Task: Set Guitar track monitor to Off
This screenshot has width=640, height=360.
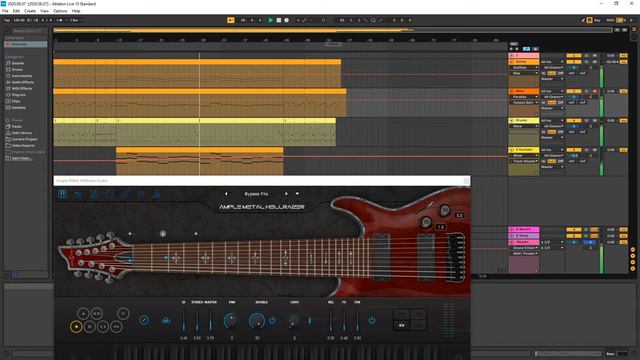Action: pyautogui.click(x=560, y=73)
